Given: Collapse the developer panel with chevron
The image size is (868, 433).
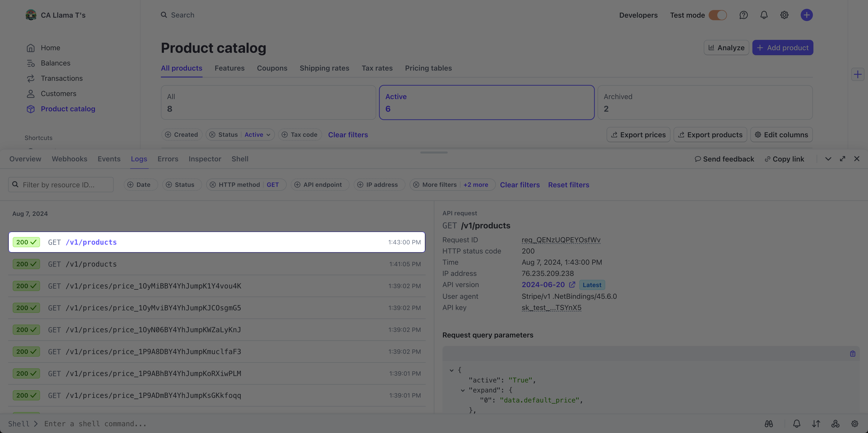Looking at the screenshot, I should [x=828, y=159].
